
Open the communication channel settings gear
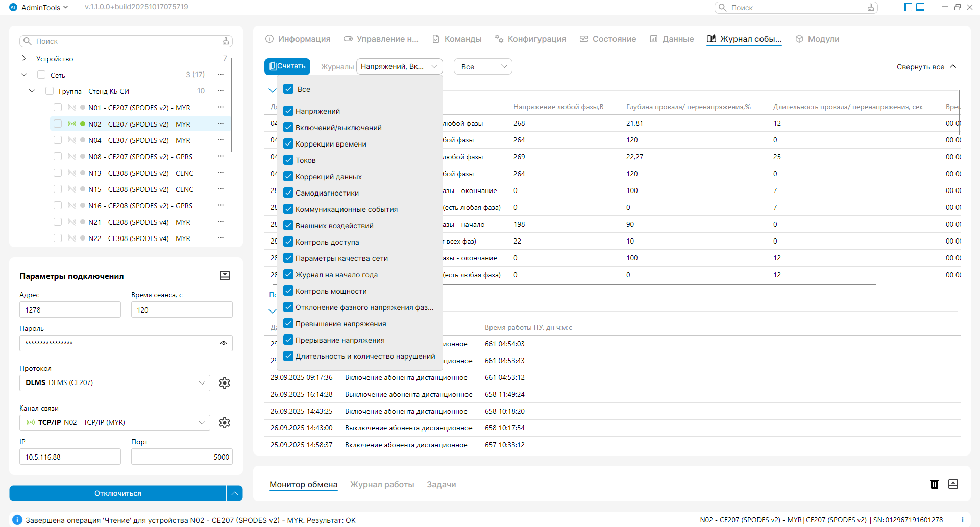click(x=225, y=423)
